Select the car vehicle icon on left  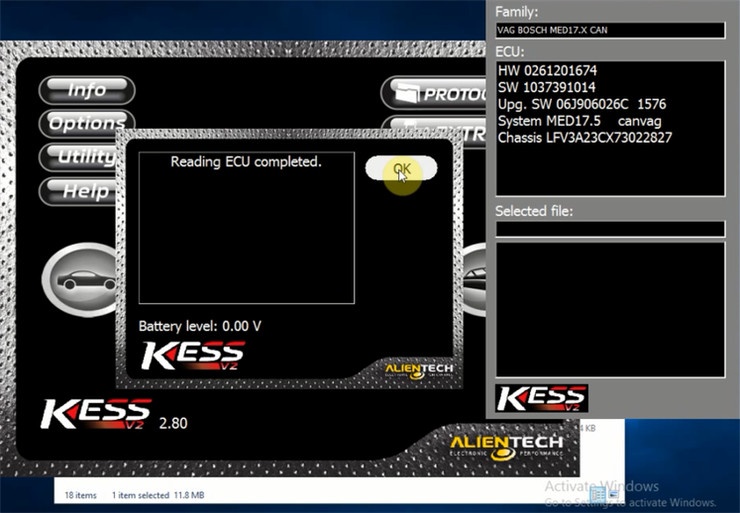(x=82, y=279)
